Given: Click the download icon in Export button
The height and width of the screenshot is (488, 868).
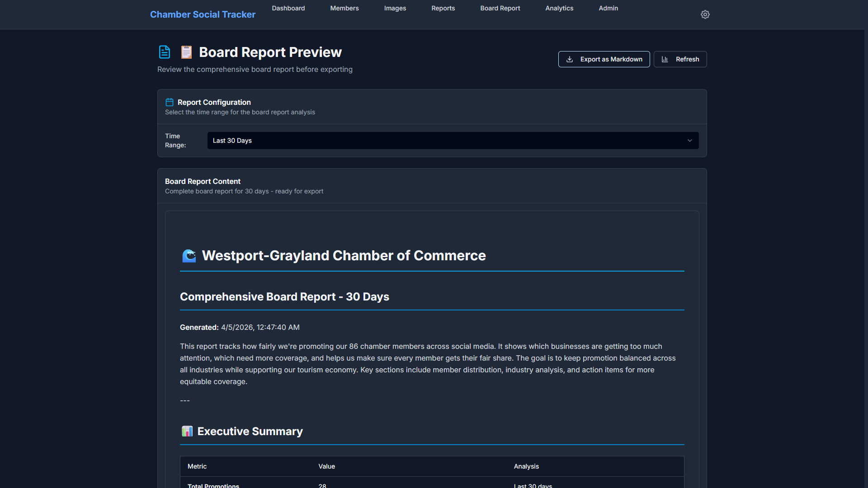Looking at the screenshot, I should [570, 59].
